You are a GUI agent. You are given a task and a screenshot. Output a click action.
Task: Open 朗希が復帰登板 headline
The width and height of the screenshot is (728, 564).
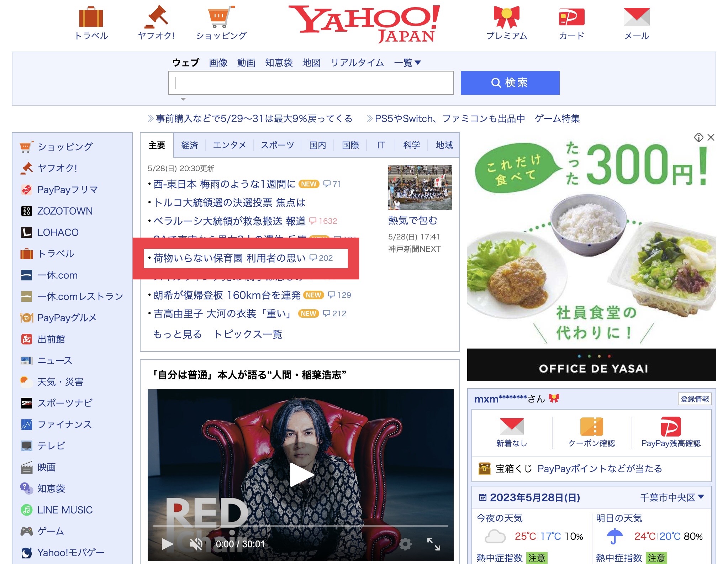(227, 295)
